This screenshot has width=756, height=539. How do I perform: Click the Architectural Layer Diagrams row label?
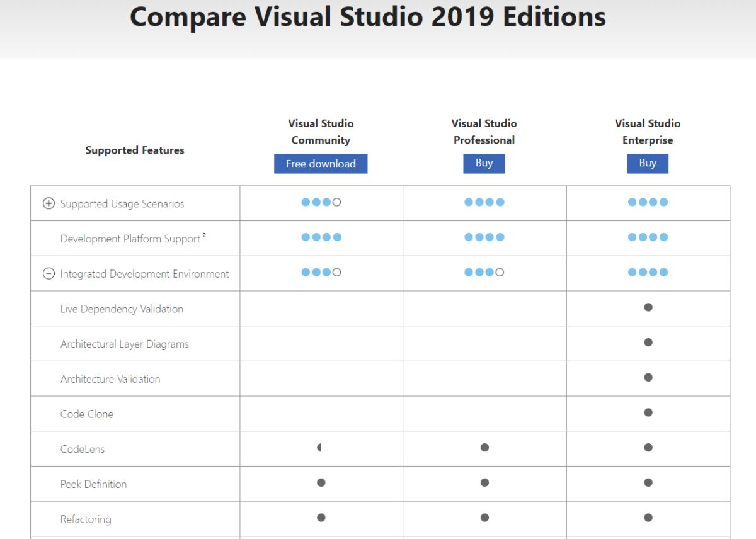(x=125, y=344)
